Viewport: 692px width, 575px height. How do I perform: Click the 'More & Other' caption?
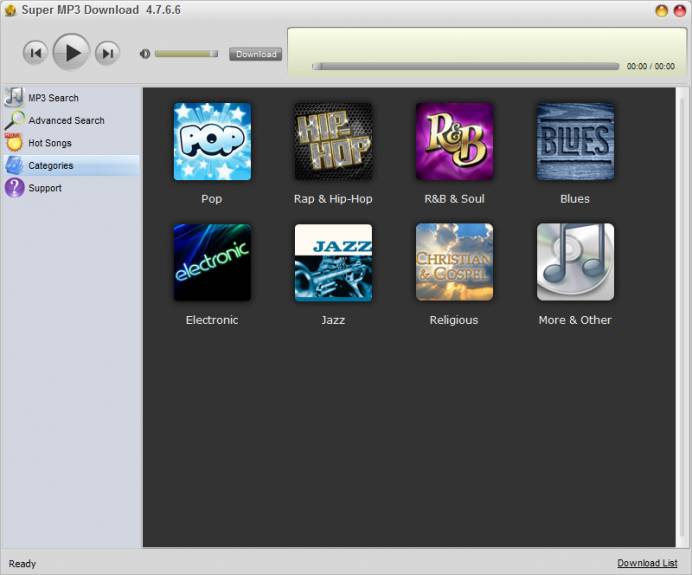point(575,320)
